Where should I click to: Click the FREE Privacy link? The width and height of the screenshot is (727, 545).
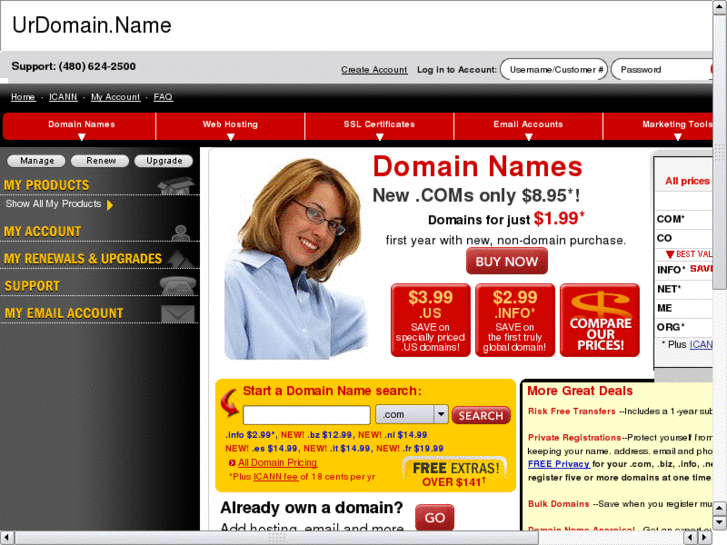[559, 464]
